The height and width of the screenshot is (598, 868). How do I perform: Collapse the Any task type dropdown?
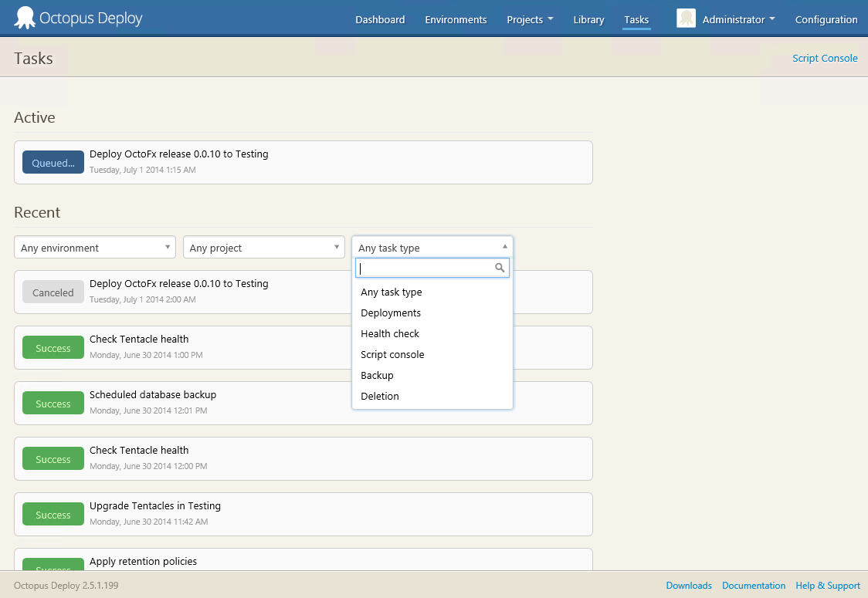coord(504,247)
